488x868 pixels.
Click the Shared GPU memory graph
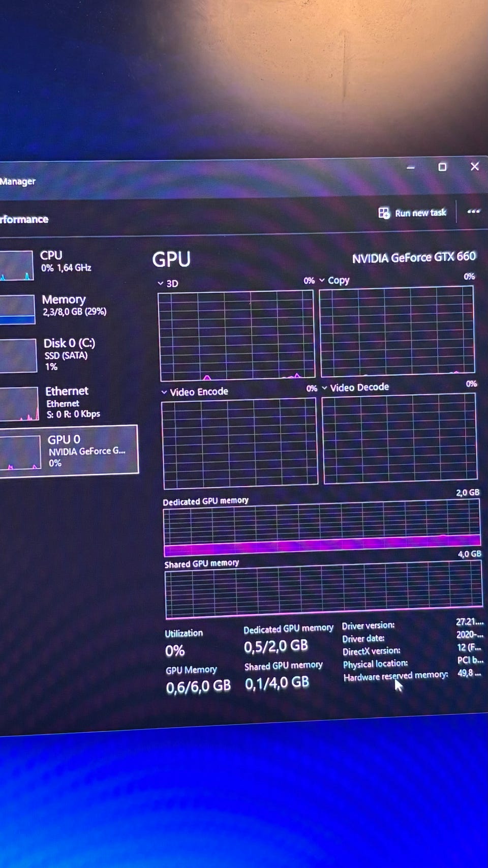(x=323, y=590)
